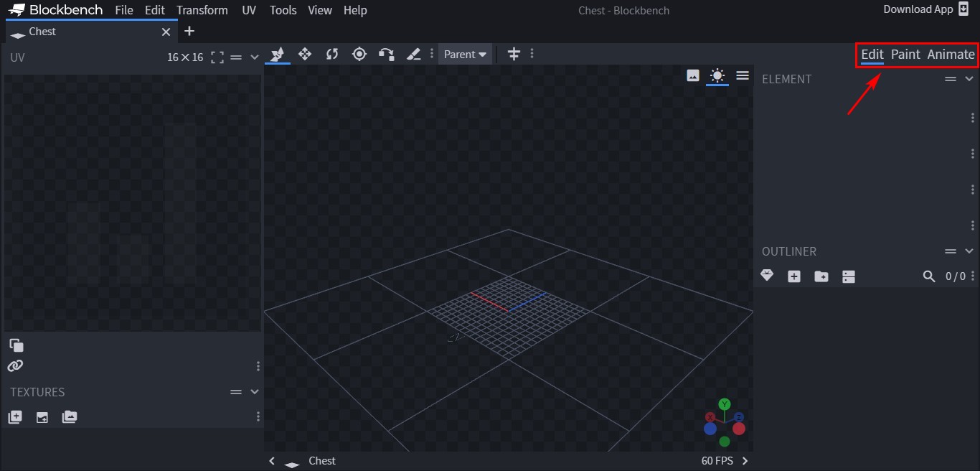Toggle the Outliner more options icon
The width and height of the screenshot is (980, 471).
(849, 276)
